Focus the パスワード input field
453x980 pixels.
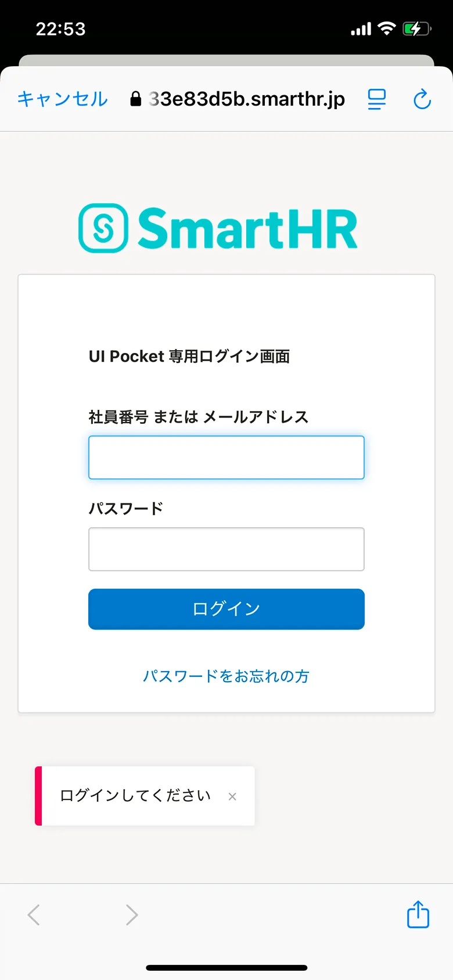pos(226,549)
